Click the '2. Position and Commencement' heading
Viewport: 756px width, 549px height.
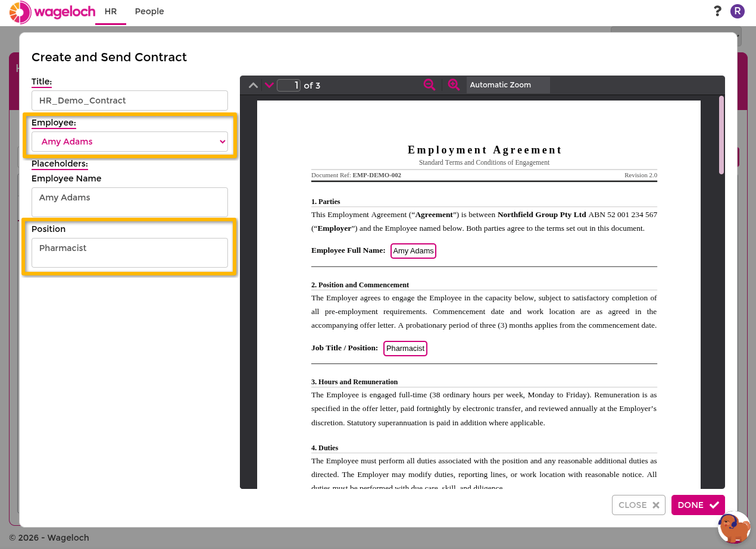click(360, 285)
